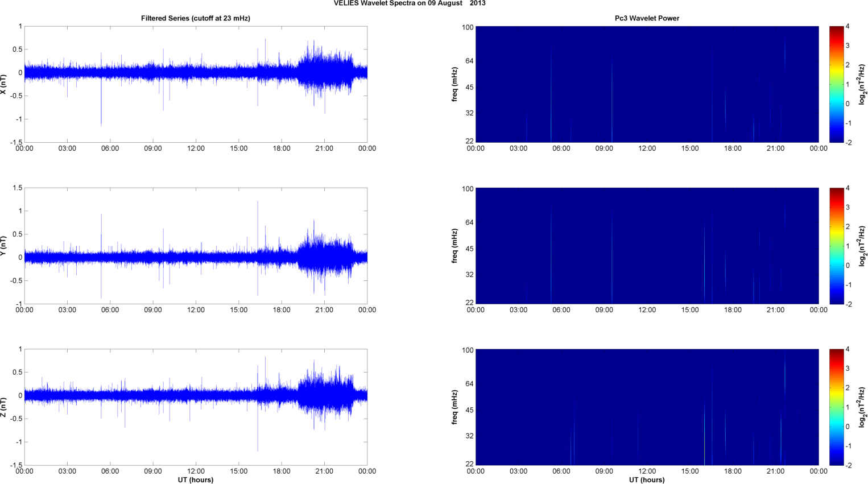The image size is (868, 484).
Task: Click the X component filtered series plot
Action: [196, 84]
